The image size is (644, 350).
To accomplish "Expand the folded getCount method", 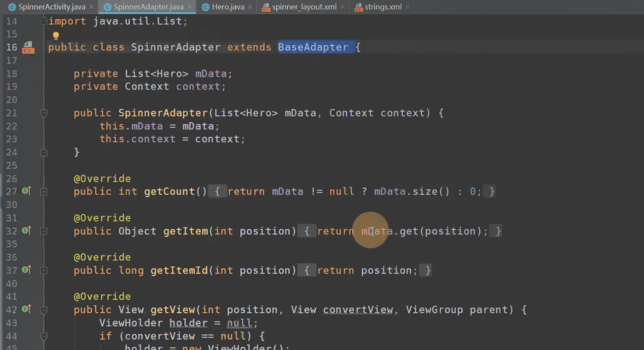I will pos(44,192).
